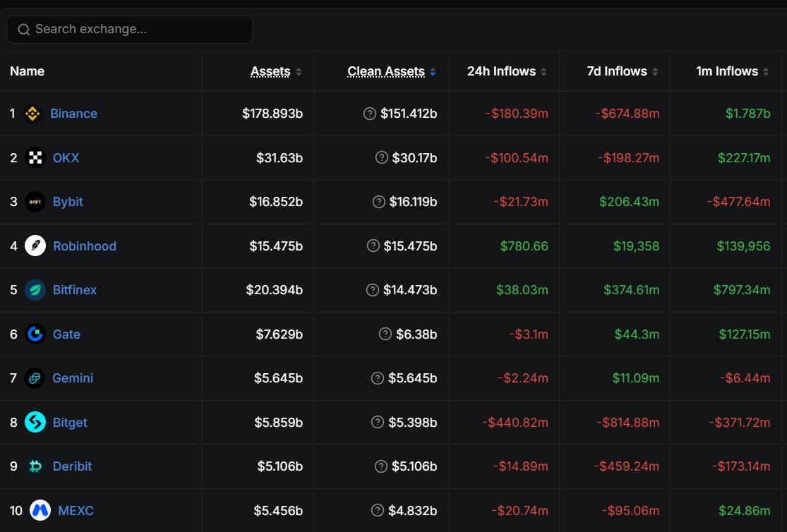Open the OKX exchange link
Viewport: 787px width, 532px height.
tap(66, 157)
